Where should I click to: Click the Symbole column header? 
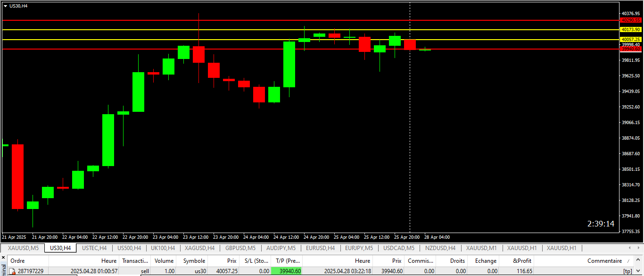pos(194,261)
